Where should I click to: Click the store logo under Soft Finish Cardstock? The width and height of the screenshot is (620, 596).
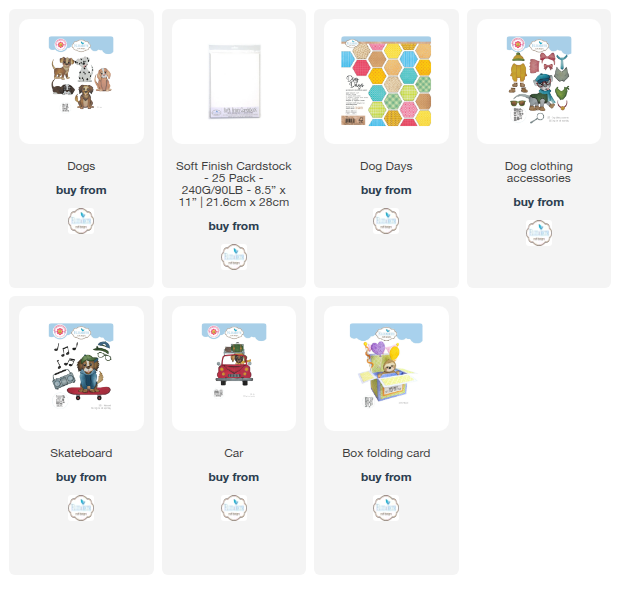point(234,257)
